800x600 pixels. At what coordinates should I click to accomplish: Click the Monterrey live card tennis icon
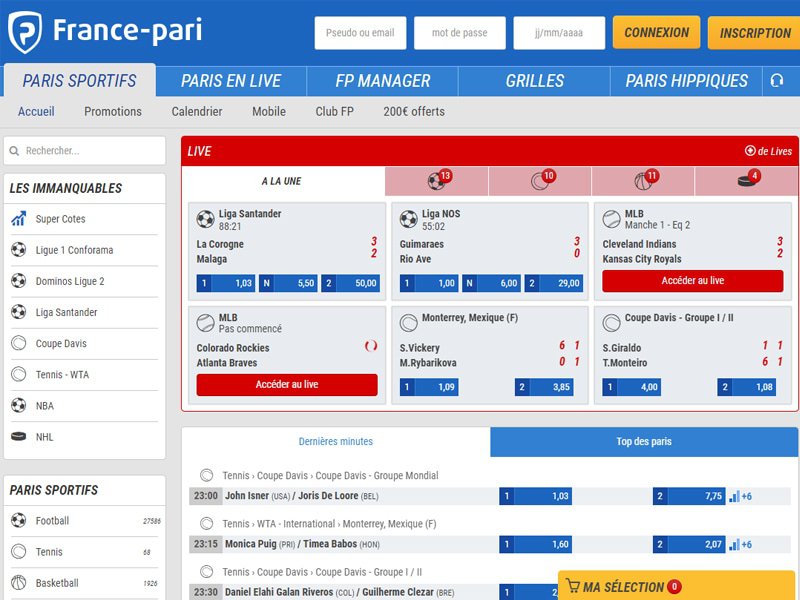[x=409, y=323]
